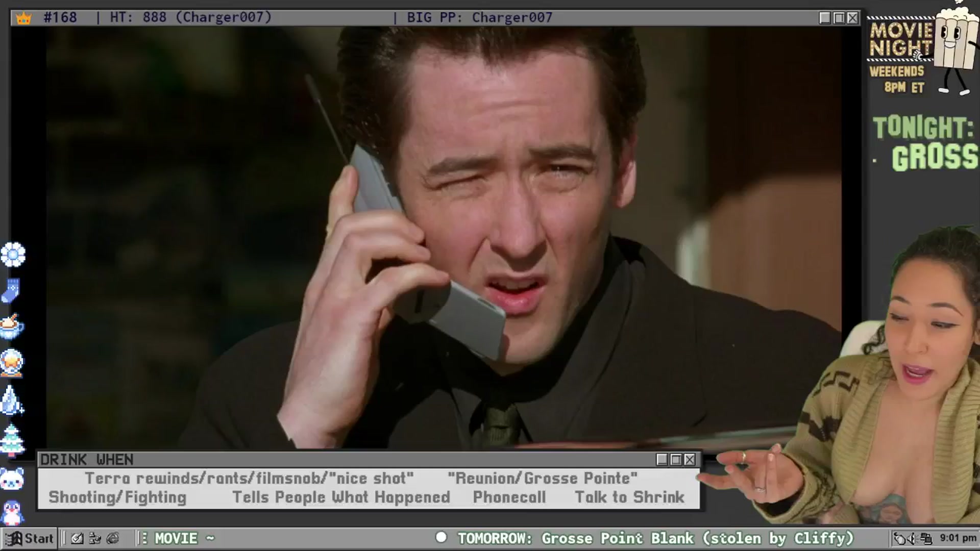Click the orange crown icon in title bar
The width and height of the screenshot is (980, 551).
coord(23,18)
